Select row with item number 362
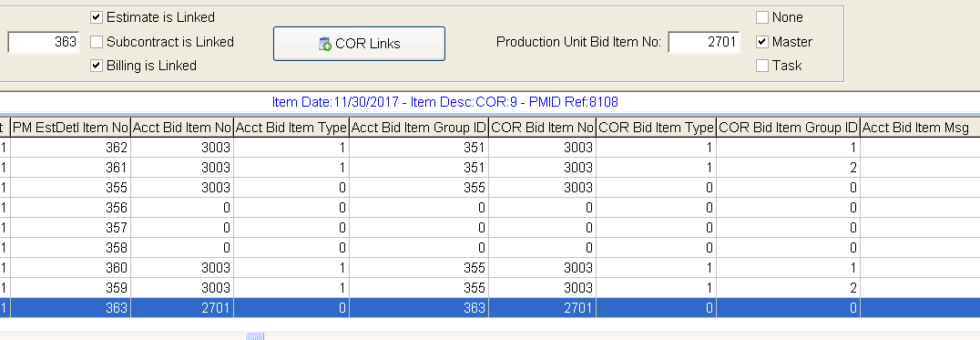This screenshot has height=340, width=980. coord(490,148)
